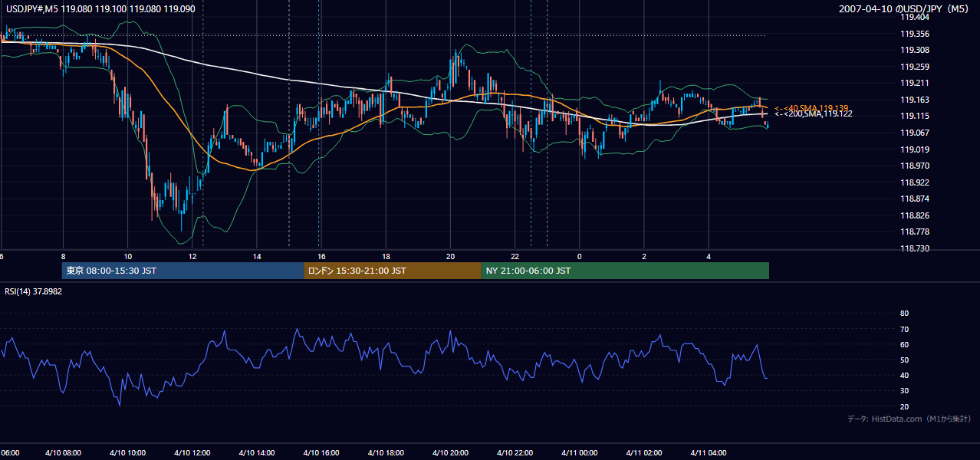The image size is (980, 460).
Task: Click bottom time label 4/10 22:00
Action: [514, 453]
